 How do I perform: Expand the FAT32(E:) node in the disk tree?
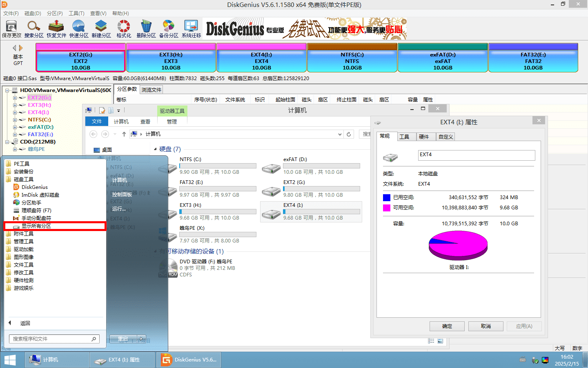coord(15,135)
